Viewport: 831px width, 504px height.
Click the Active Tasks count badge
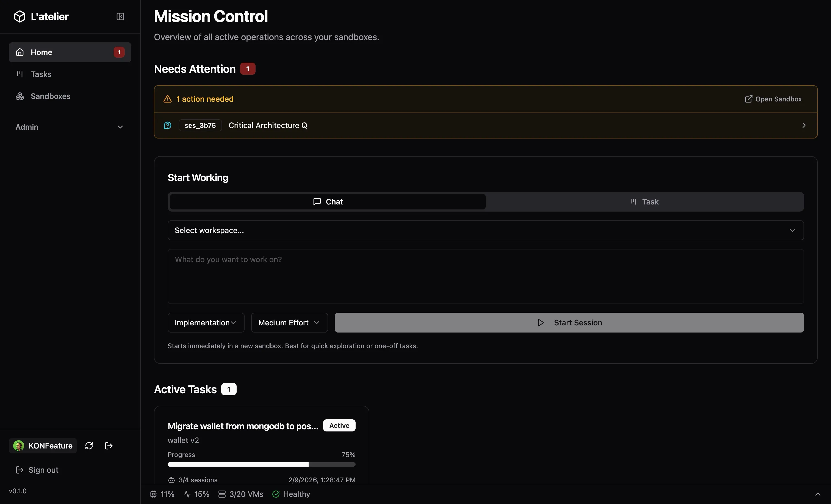pos(229,389)
